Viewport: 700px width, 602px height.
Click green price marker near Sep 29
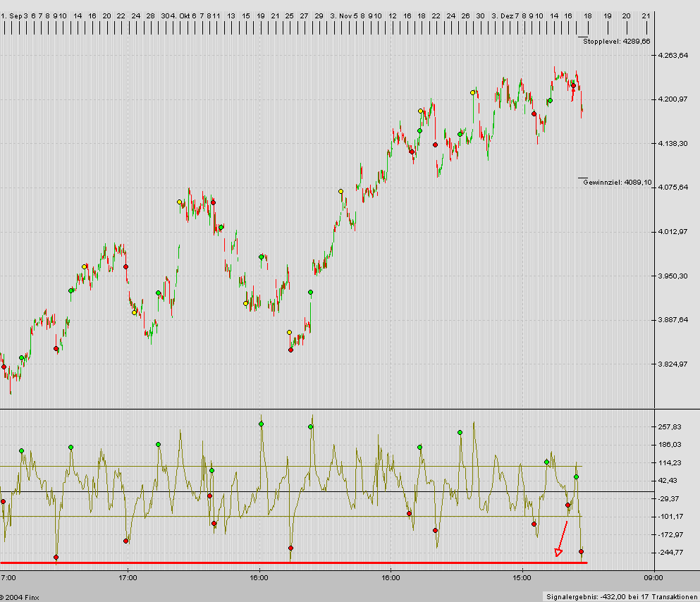pyautogui.click(x=158, y=293)
